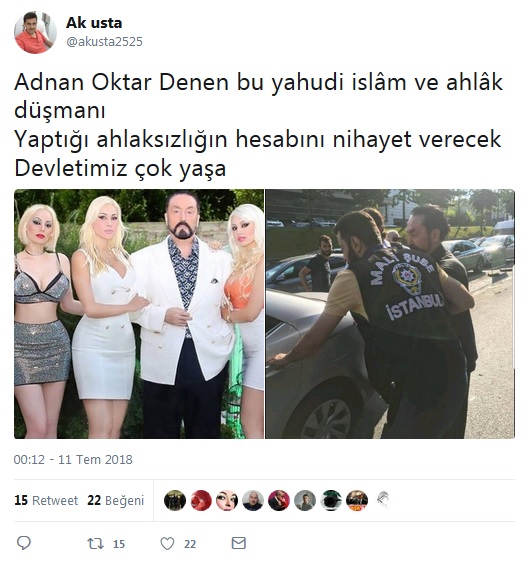
Task: Click the reply speech bubble icon
Action: coord(24,543)
